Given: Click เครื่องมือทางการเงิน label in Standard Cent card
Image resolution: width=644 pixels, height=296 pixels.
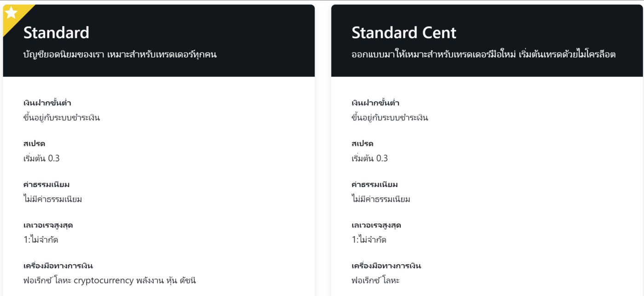Looking at the screenshot, I should point(386,266).
